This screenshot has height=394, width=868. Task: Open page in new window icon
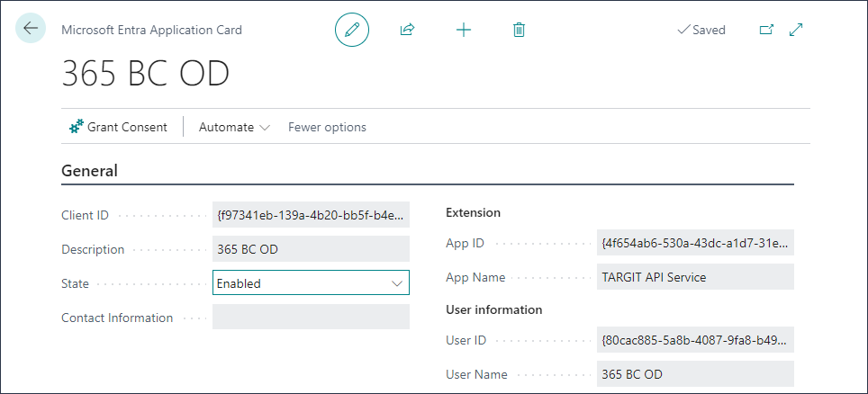pos(766,30)
